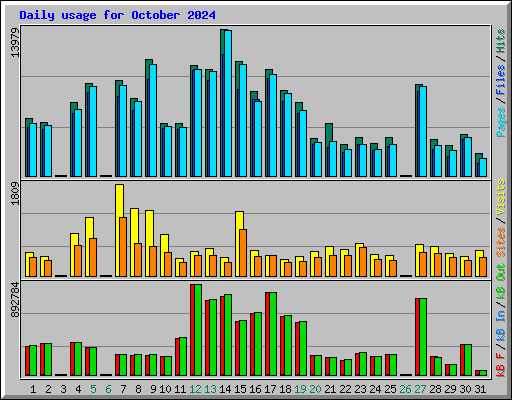The image size is (512, 400).
Task: Click the day 18 label
Action: pos(285,389)
